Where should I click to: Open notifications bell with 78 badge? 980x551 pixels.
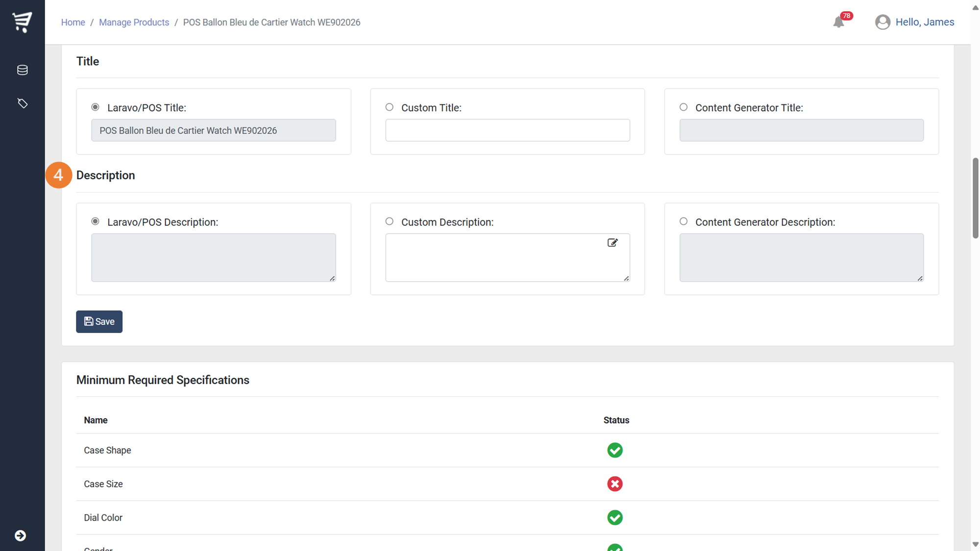pyautogui.click(x=838, y=22)
